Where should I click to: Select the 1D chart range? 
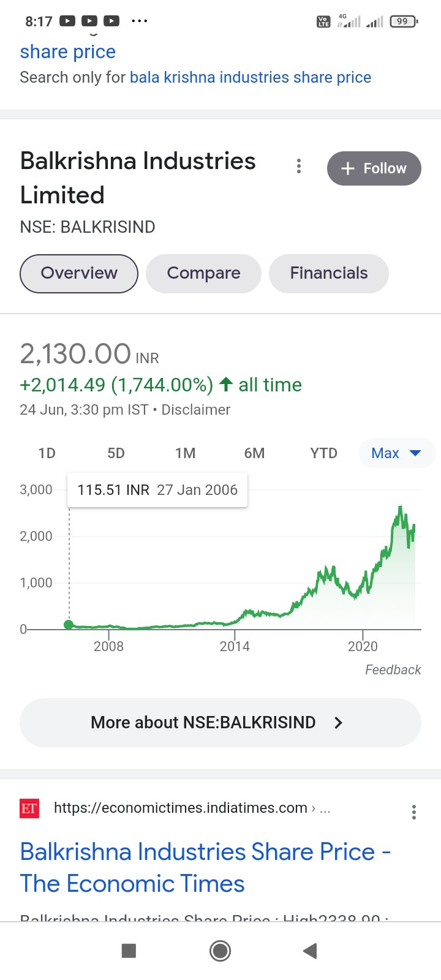(47, 453)
